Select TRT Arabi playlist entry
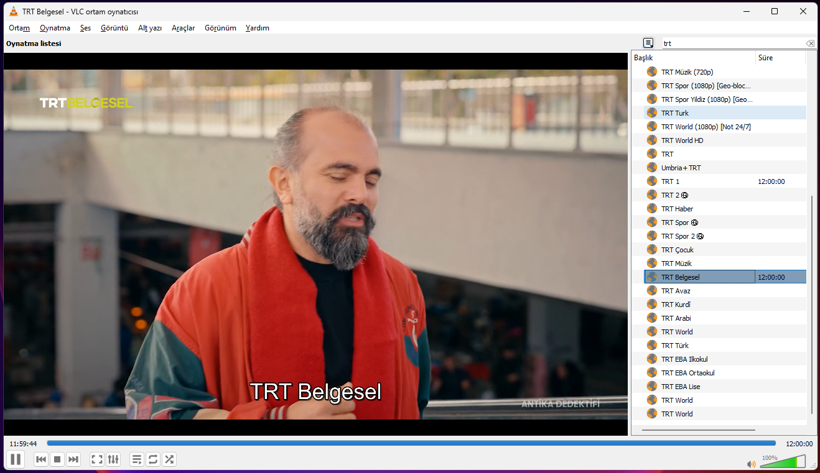The height and width of the screenshot is (473, 820). tap(725, 318)
